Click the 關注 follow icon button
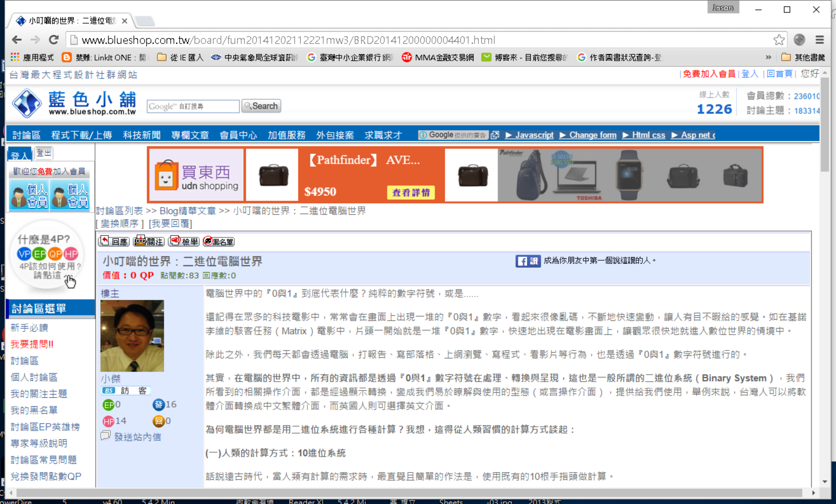 149,242
